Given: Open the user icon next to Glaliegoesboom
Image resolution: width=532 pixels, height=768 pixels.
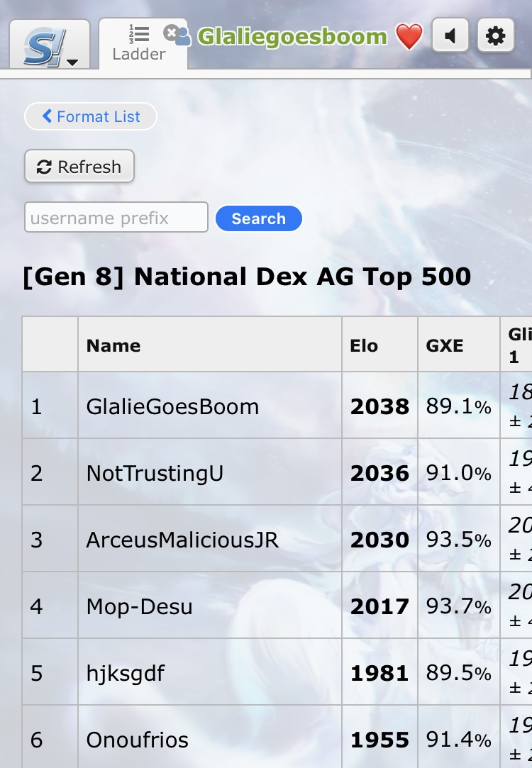Looking at the screenshot, I should (x=183, y=37).
